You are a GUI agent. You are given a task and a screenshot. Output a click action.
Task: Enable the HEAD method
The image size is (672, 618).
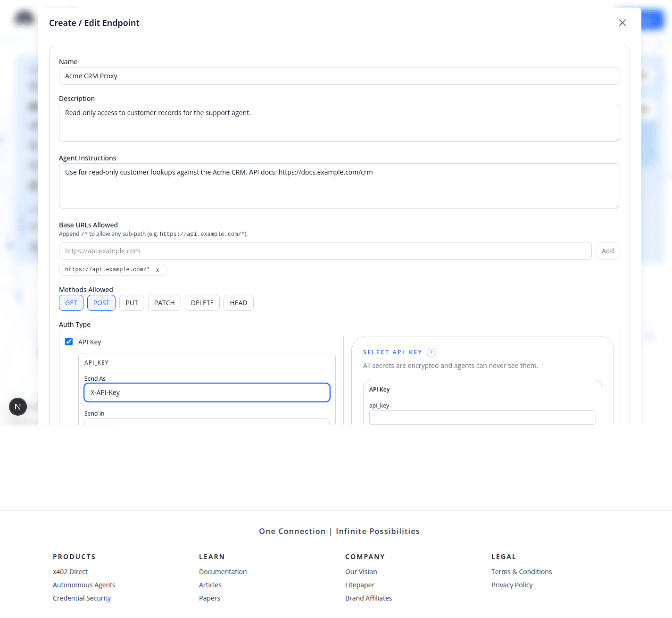[x=239, y=303]
